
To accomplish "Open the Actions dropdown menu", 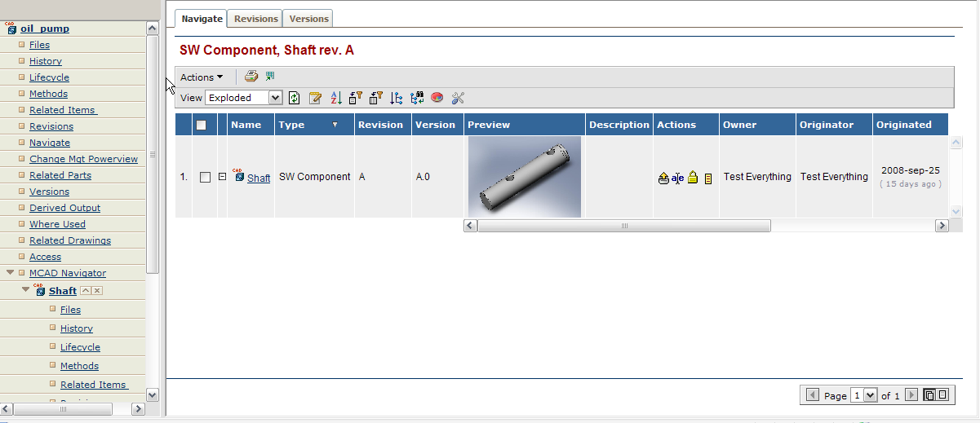I will pyautogui.click(x=202, y=77).
